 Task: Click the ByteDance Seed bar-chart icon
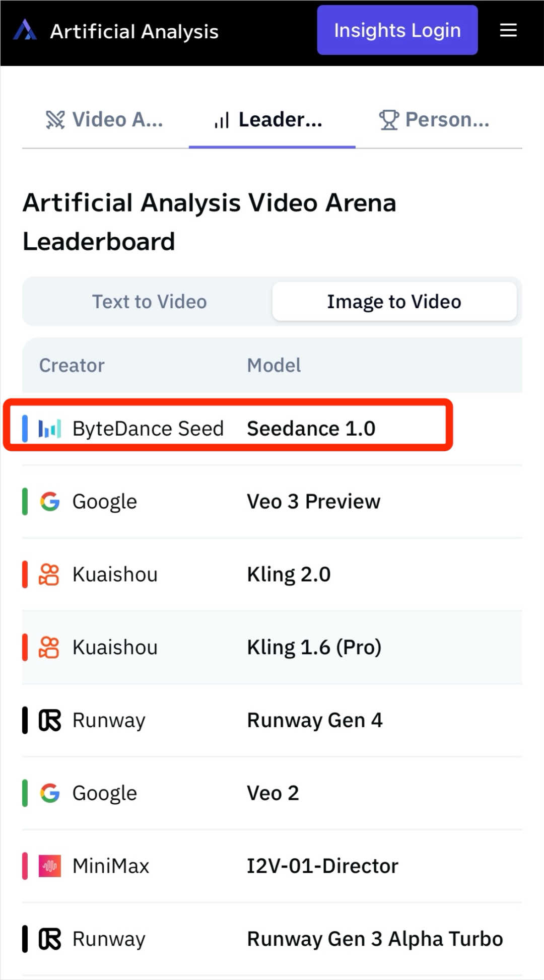(x=49, y=428)
